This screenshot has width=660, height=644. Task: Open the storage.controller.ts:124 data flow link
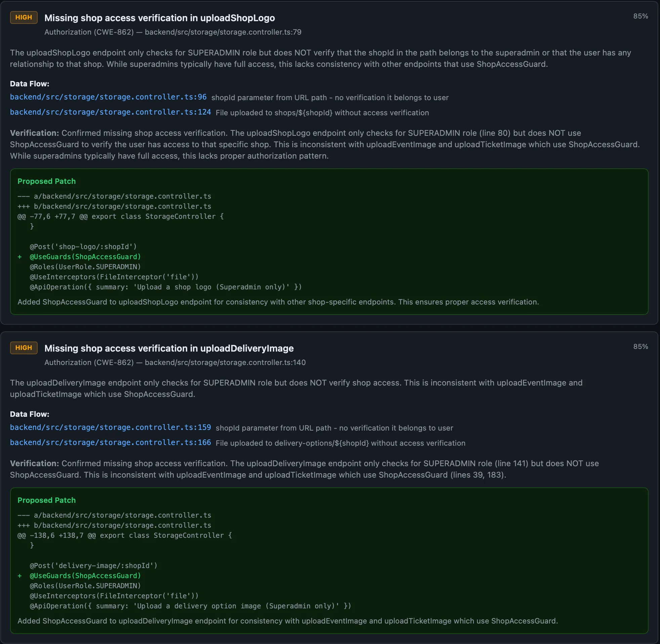[111, 112]
